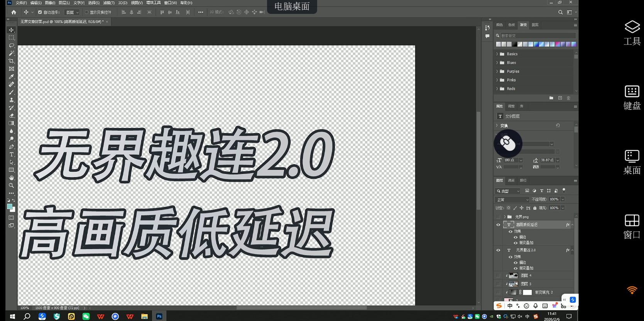The height and width of the screenshot is (321, 644).
Task: Click the 键盘 button on right sidebar
Action: (632, 98)
